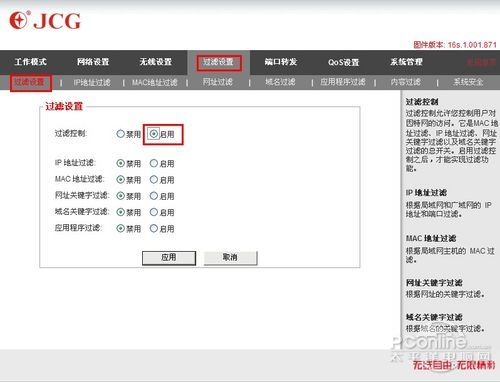Image resolution: width=500 pixels, height=382 pixels.
Task: Click the 过滤设置 form title
Action: [64, 106]
